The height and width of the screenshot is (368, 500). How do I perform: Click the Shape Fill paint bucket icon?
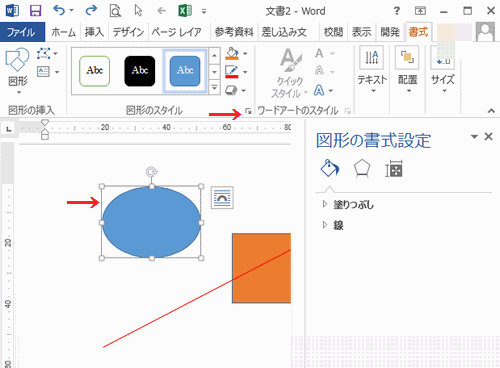click(x=232, y=53)
